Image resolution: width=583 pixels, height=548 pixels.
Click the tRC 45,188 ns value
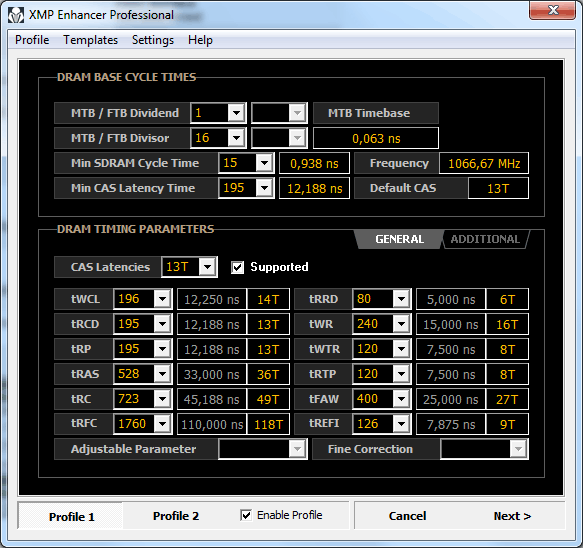click(212, 399)
